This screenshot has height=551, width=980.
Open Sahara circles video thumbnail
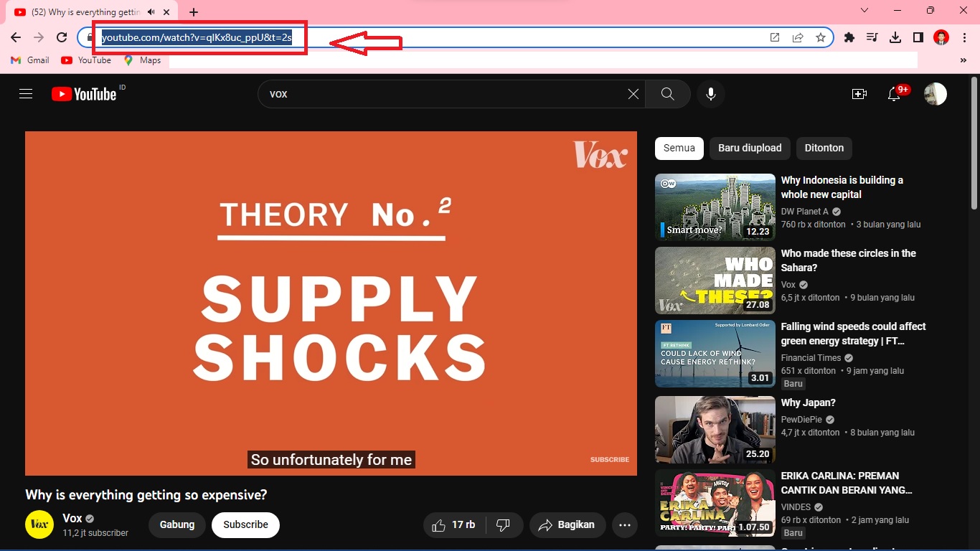715,281
